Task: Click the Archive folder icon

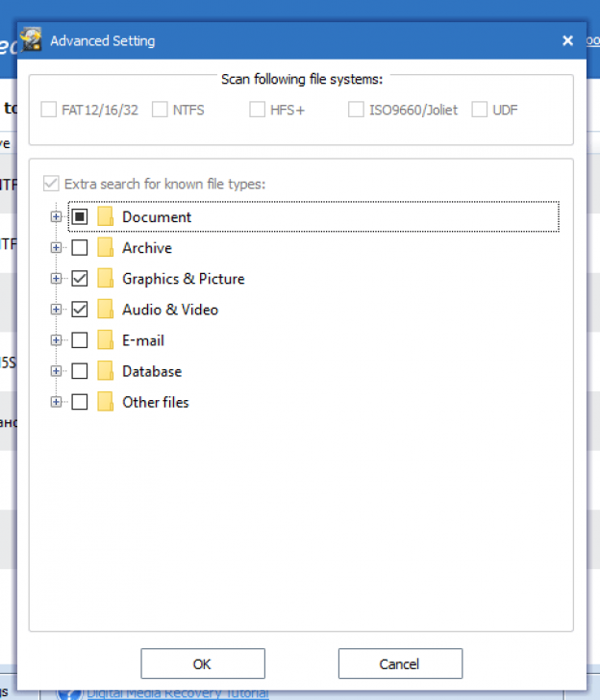Action: coord(105,248)
